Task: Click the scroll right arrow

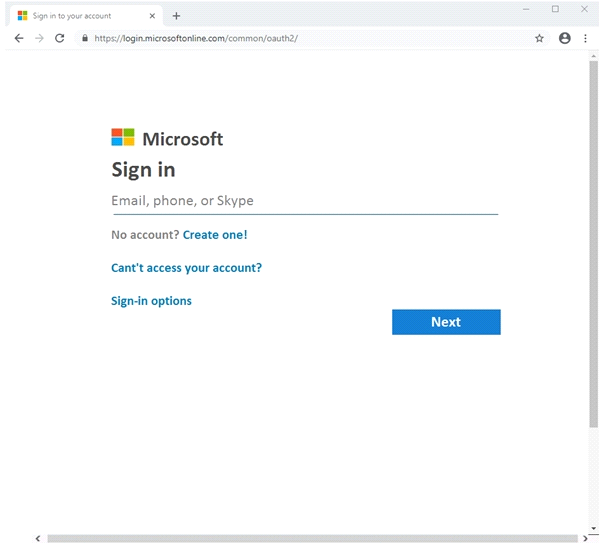Action: (x=585, y=538)
